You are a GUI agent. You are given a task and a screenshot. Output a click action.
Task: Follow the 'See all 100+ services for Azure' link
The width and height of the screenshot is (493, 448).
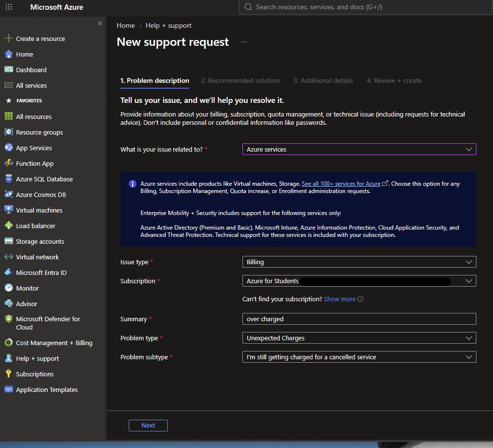[341, 184]
